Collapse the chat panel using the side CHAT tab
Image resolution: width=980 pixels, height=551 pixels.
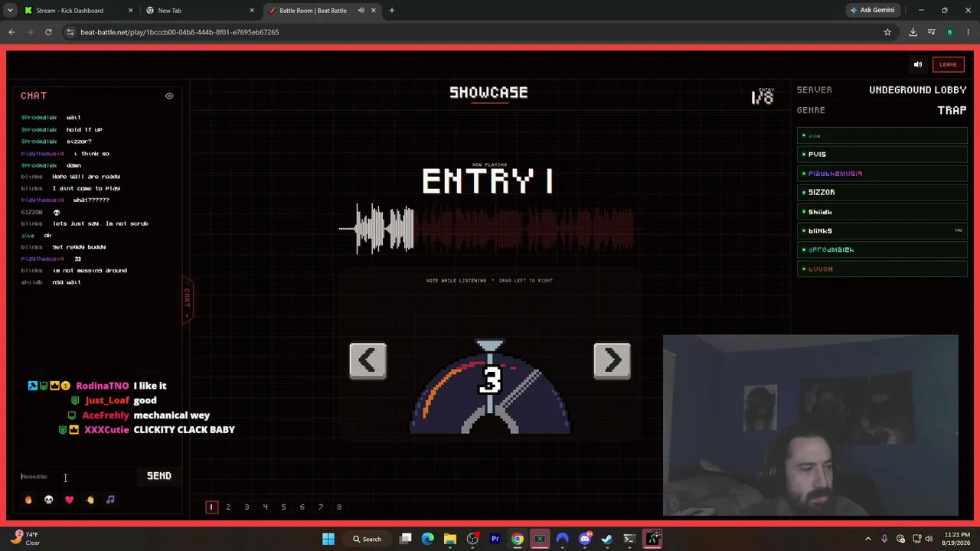tap(187, 299)
